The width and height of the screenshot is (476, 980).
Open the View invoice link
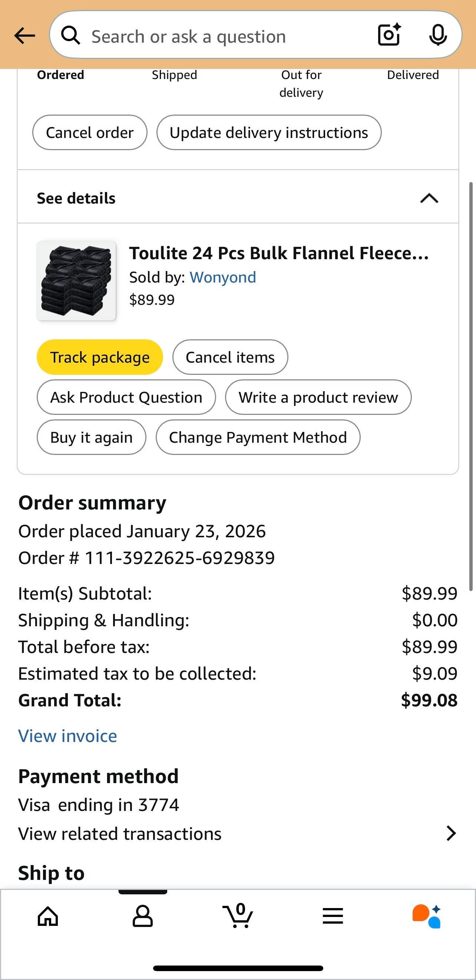[x=68, y=736]
